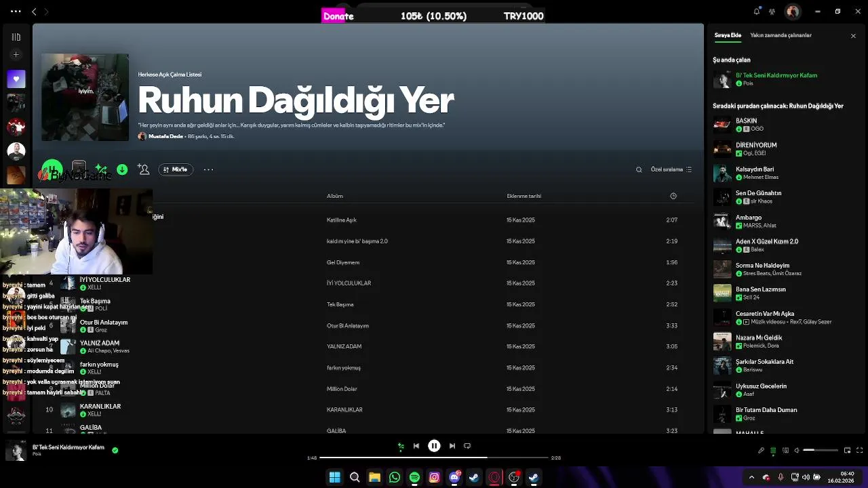The height and width of the screenshot is (488, 868).
Task: Toggle the lyrics microphone icon
Action: click(x=761, y=451)
